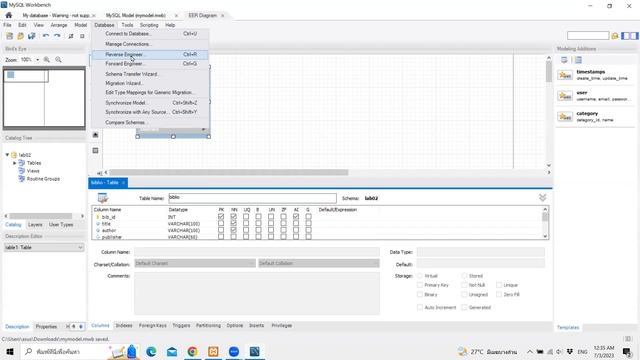Open Chrome from the taskbar
The width and height of the screenshot is (640, 360).
(x=192, y=351)
